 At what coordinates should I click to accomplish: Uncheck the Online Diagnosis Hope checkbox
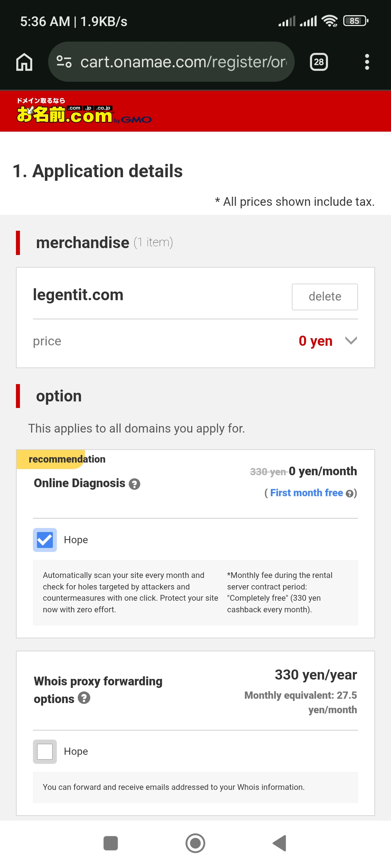[x=45, y=540]
